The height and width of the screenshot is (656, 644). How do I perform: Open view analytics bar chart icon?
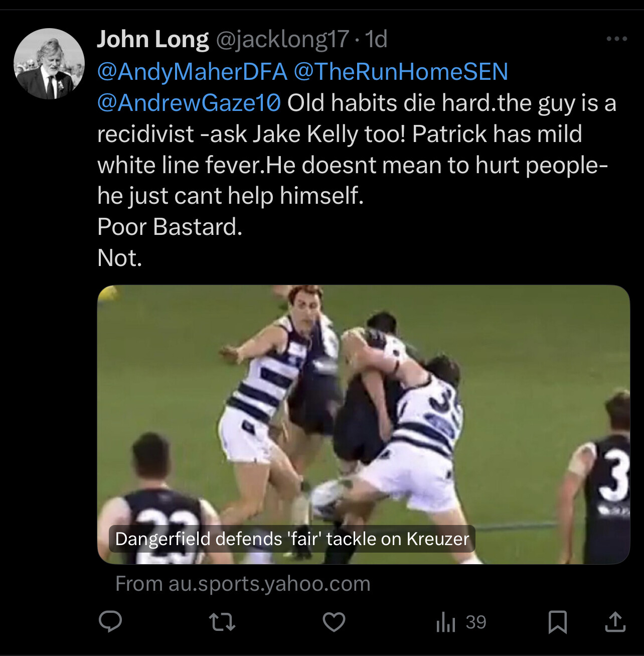click(445, 622)
